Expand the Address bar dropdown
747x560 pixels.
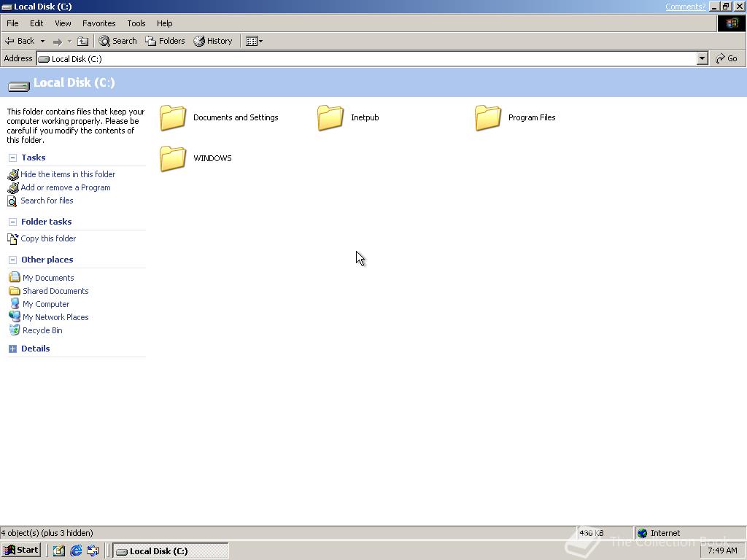click(702, 58)
